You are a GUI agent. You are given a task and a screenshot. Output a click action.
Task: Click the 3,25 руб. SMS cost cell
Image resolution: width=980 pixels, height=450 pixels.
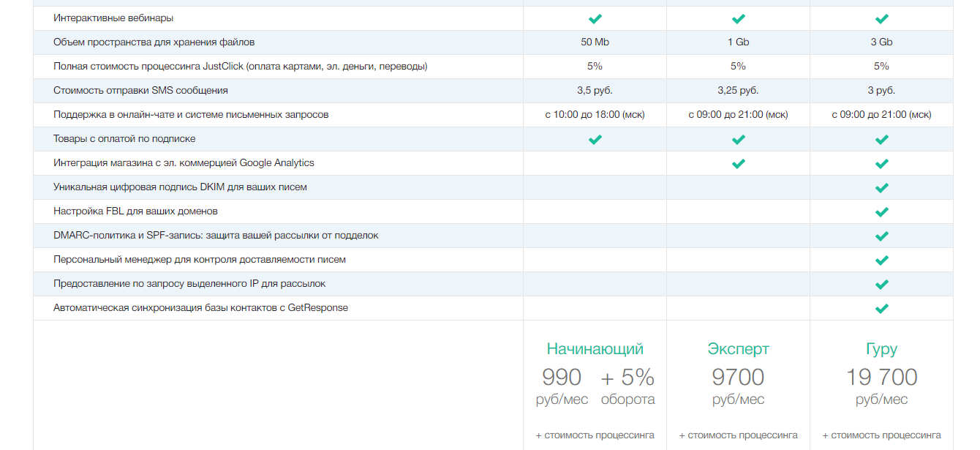pyautogui.click(x=738, y=91)
